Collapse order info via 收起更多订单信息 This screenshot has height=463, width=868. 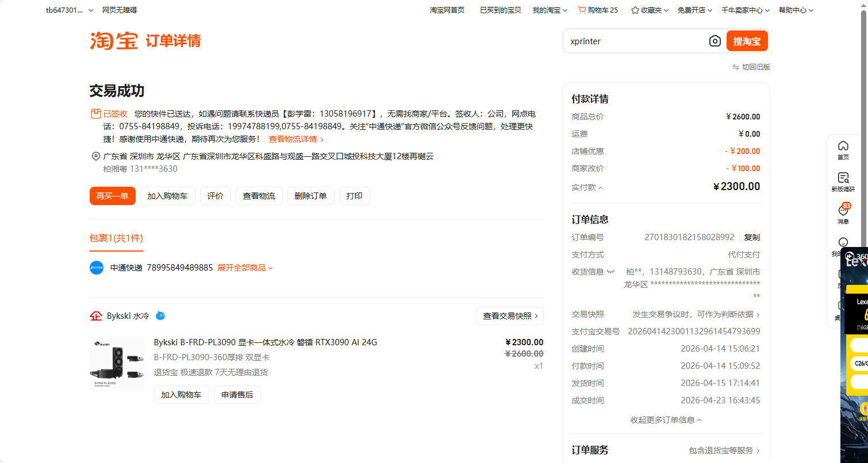(666, 420)
